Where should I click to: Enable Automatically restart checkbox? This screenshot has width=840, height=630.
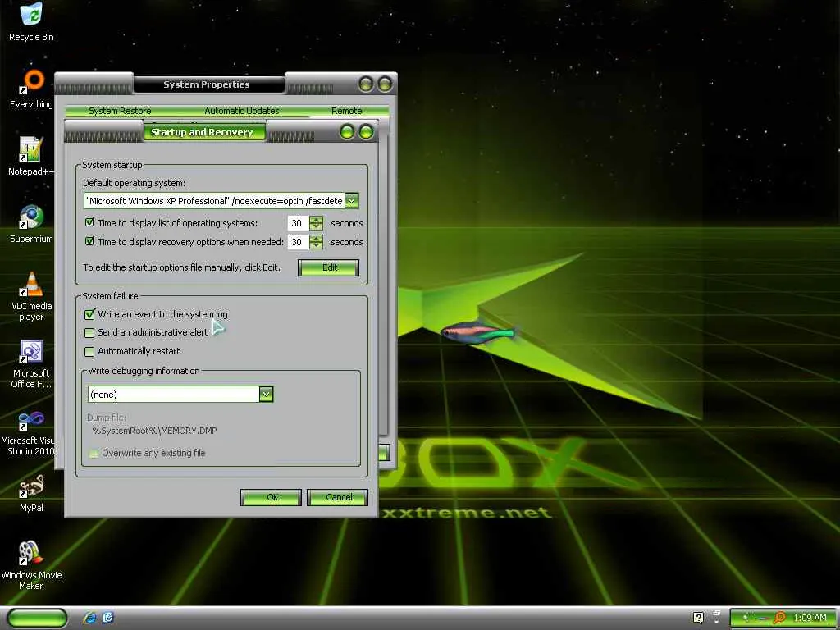[90, 351]
